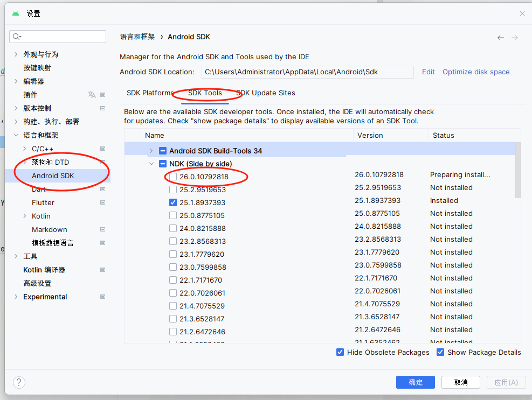The height and width of the screenshot is (400, 532).
Task: Expand Android SDK Build-Tools 34 row
Action: coord(151,151)
